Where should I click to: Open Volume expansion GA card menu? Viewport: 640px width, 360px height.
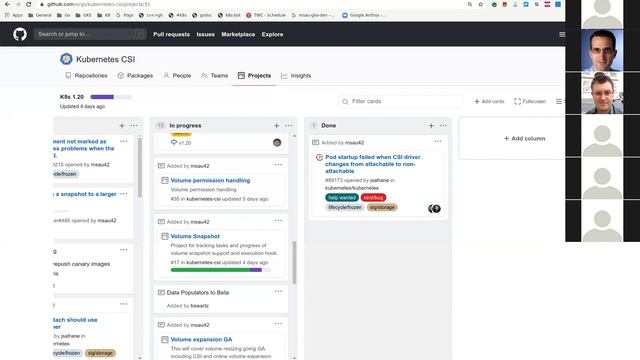point(278,324)
